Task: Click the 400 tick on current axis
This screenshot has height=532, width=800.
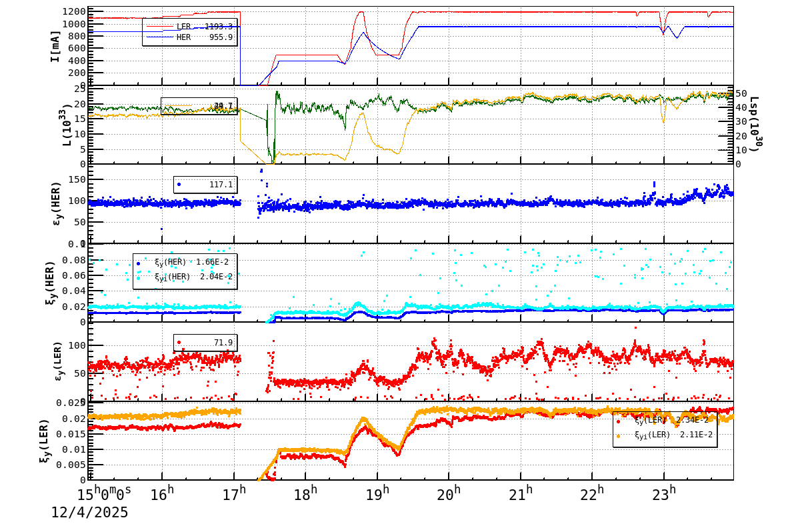Action: (x=77, y=61)
